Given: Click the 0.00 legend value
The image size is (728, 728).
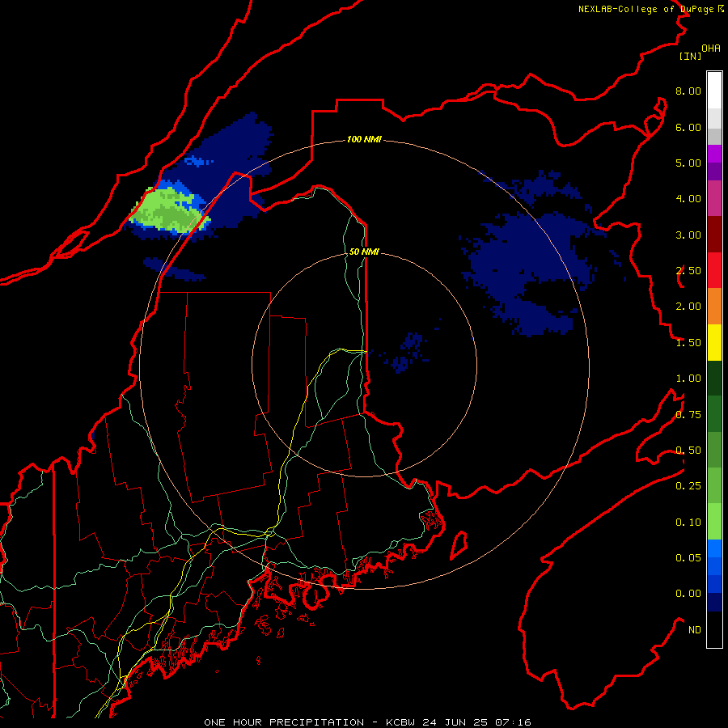Looking at the screenshot, I should tap(688, 594).
